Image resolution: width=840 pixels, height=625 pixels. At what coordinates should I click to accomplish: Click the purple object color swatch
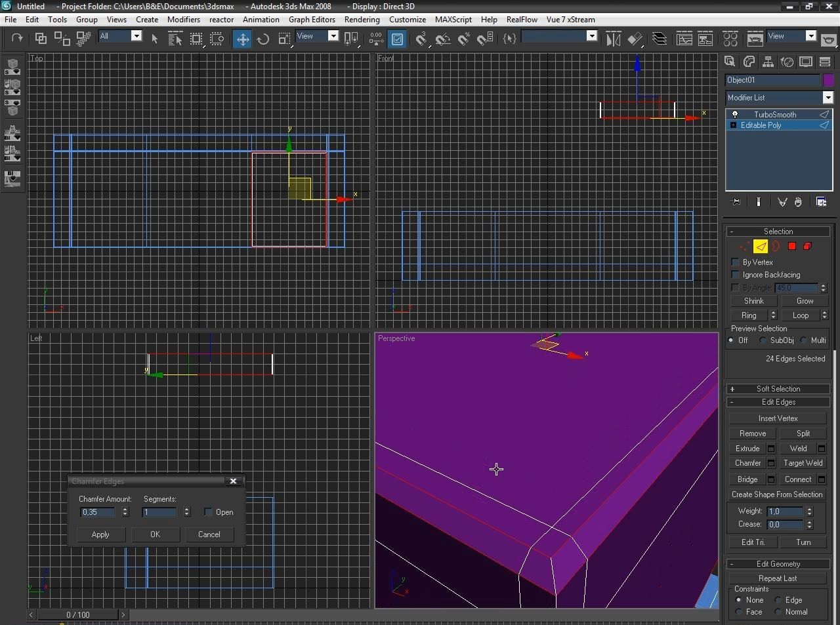coord(828,80)
